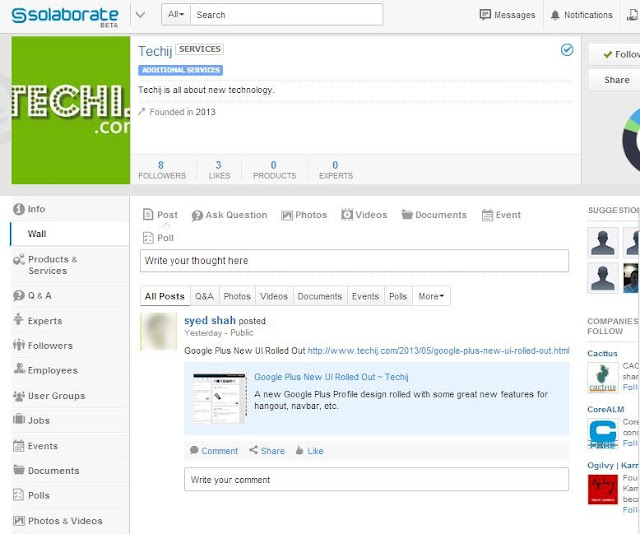The image size is (640, 534).
Task: Like the Google Plus post
Action: pyautogui.click(x=309, y=451)
